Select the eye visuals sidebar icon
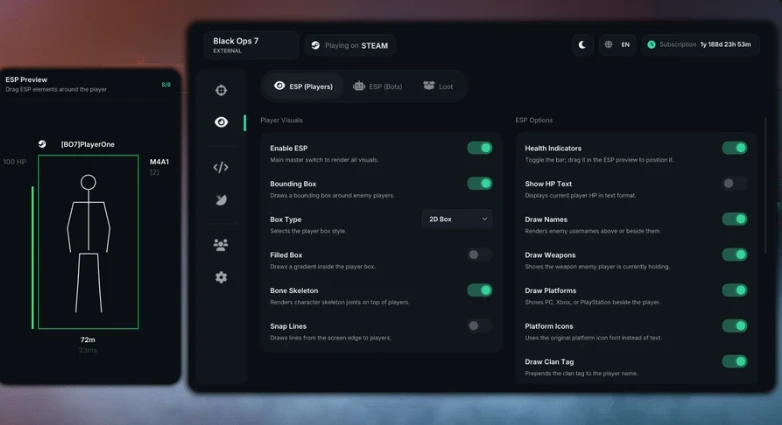The image size is (782, 425). click(x=221, y=122)
